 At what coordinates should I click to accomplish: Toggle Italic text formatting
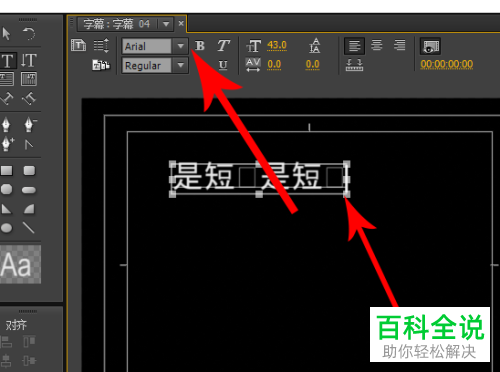(x=223, y=46)
